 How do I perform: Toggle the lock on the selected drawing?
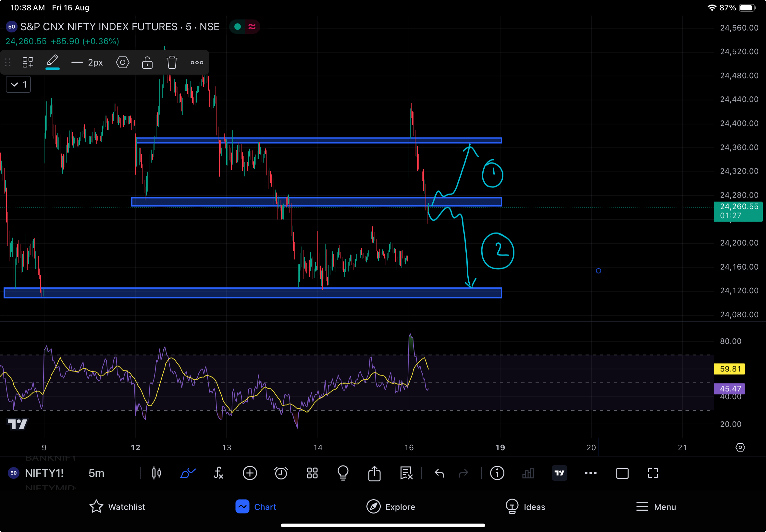click(147, 62)
